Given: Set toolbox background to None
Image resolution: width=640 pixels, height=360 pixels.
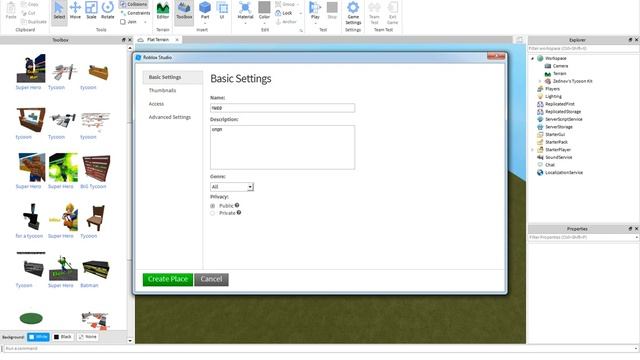Looking at the screenshot, I should pos(87,337).
